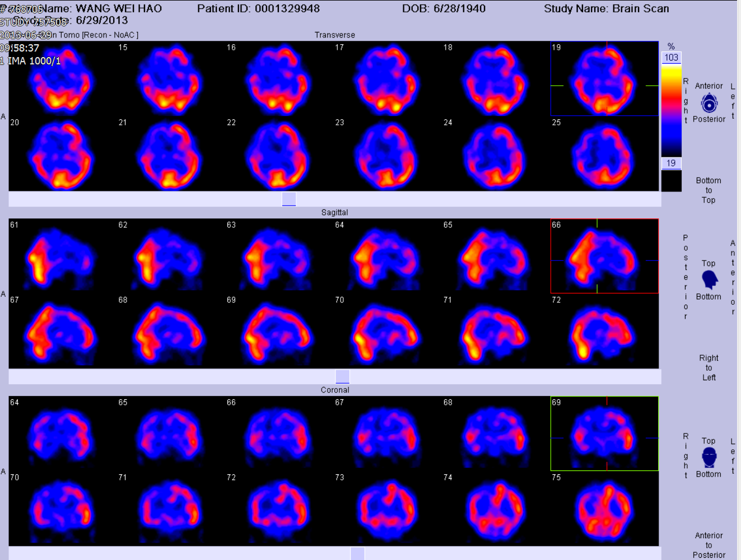Click the Anterior to Posterior direction label
Image resolution: width=741 pixels, height=560 pixels.
tap(709, 545)
